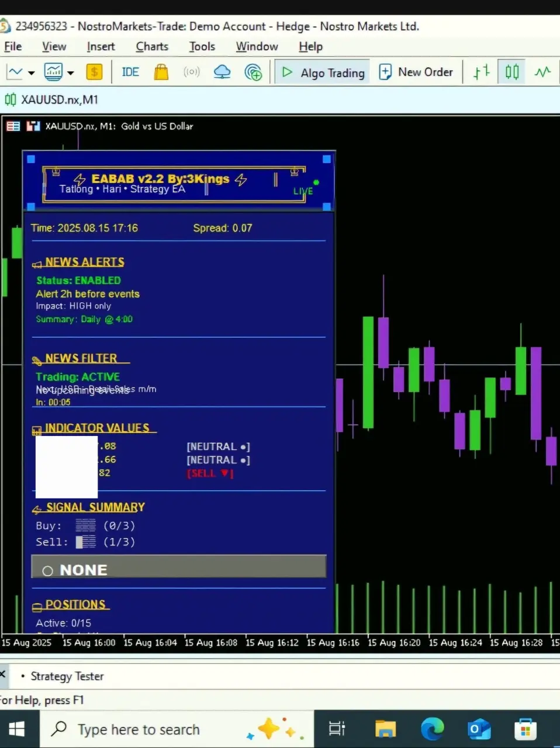Click the grey NONE signal bar

click(x=179, y=566)
